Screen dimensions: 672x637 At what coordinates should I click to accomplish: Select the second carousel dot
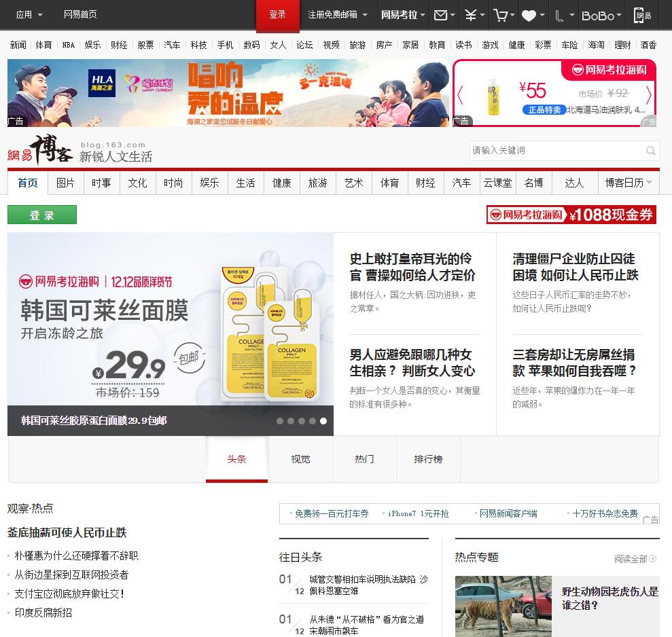pyautogui.click(x=291, y=421)
